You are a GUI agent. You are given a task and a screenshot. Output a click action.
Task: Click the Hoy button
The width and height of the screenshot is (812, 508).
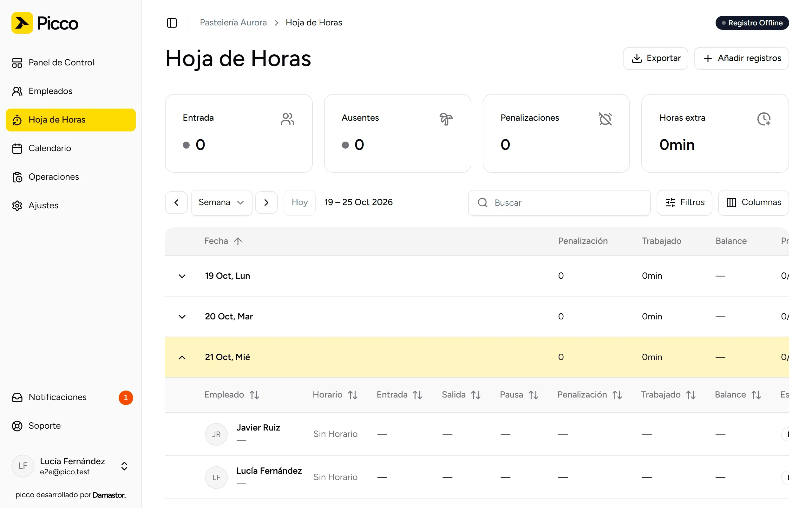click(300, 203)
